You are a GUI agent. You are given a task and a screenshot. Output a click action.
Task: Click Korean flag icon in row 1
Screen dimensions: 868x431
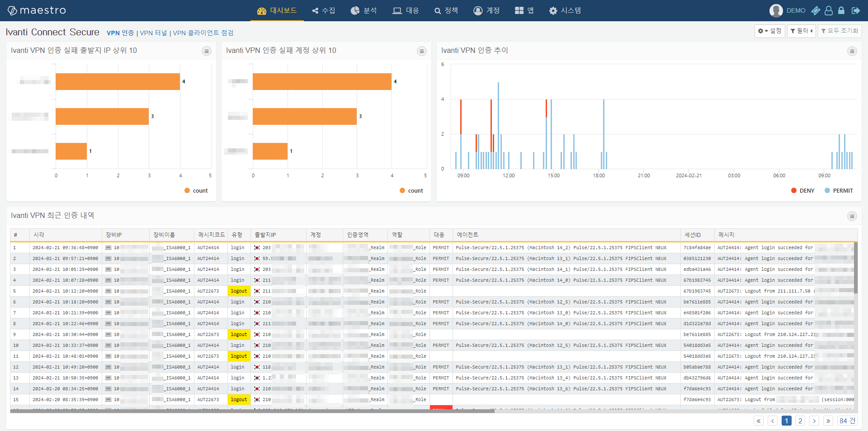point(257,248)
